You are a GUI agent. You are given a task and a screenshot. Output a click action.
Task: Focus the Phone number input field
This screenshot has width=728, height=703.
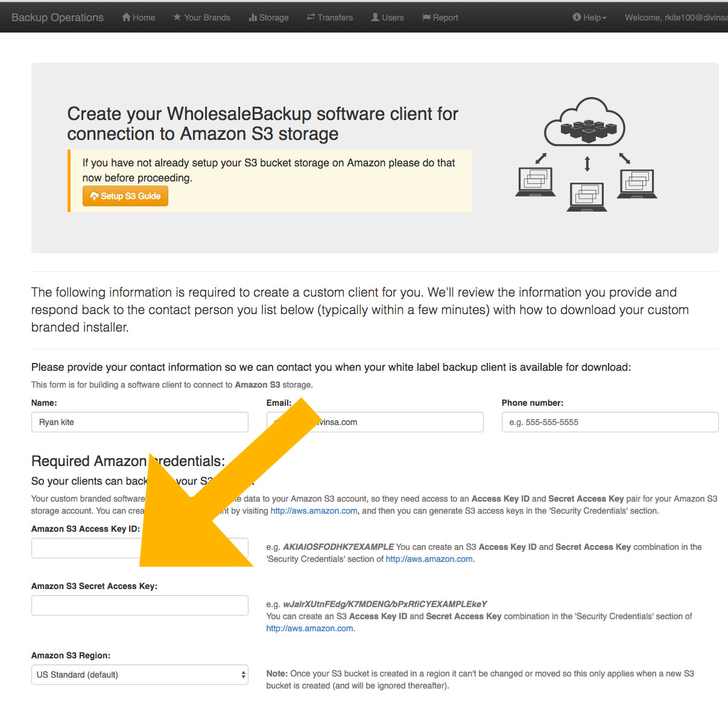[610, 422]
